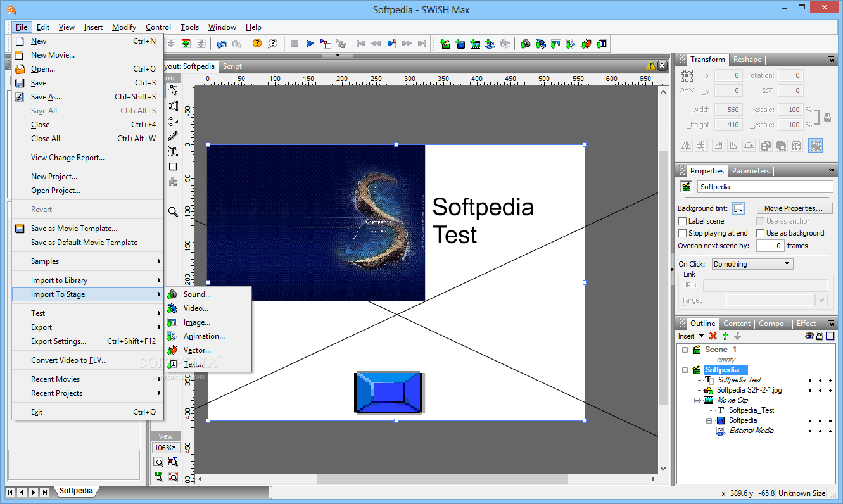Open the Transform panel options menu icon
843x504 pixels.
tap(831, 60)
